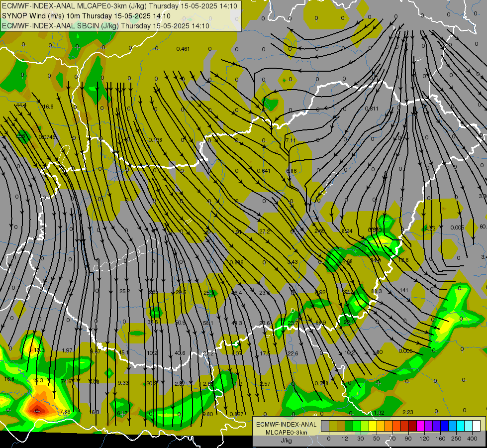Click the map value 2.23
Viewport: 487px width, 448px height.
[x=407, y=412]
